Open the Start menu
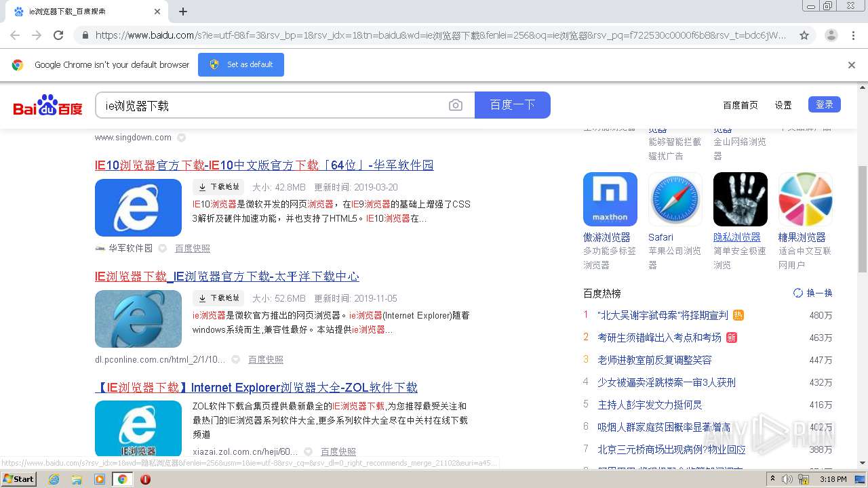The width and height of the screenshot is (868, 488). pyautogui.click(x=18, y=479)
